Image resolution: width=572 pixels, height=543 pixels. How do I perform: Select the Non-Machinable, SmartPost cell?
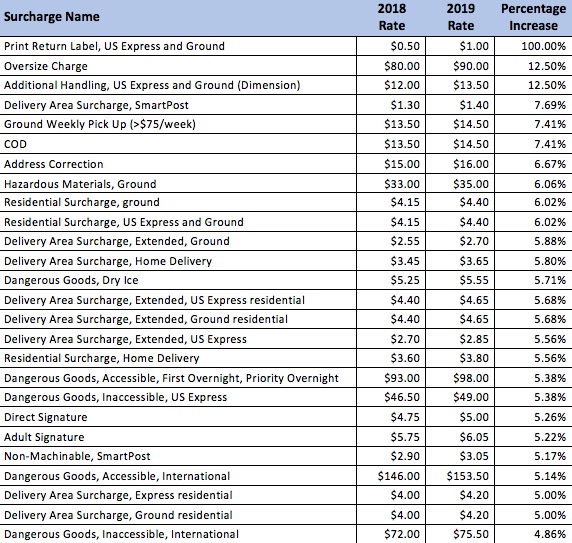tap(178, 456)
